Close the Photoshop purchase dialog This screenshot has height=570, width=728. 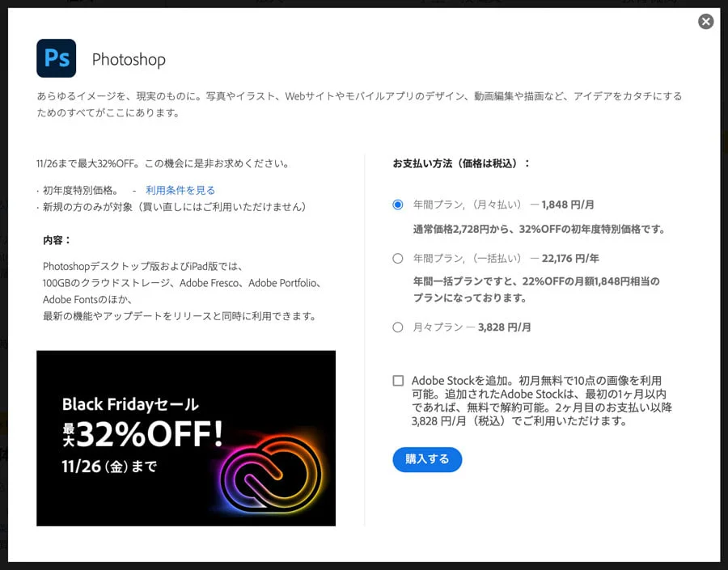click(705, 21)
